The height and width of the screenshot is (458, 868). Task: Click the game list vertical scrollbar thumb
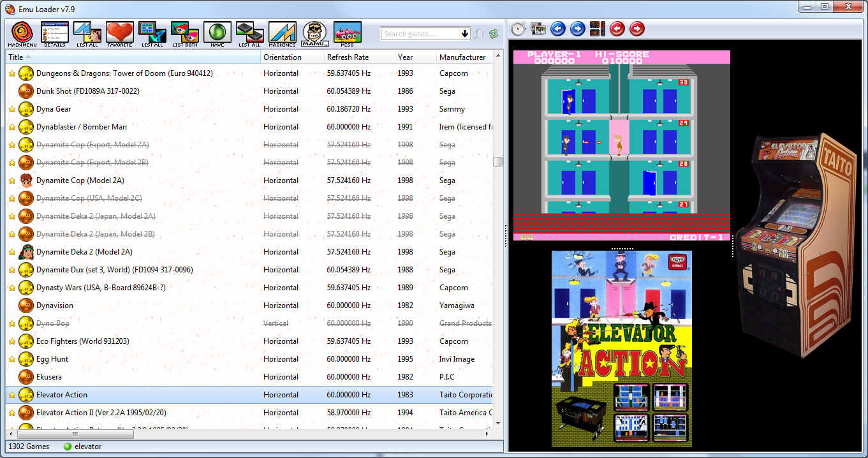(x=498, y=161)
